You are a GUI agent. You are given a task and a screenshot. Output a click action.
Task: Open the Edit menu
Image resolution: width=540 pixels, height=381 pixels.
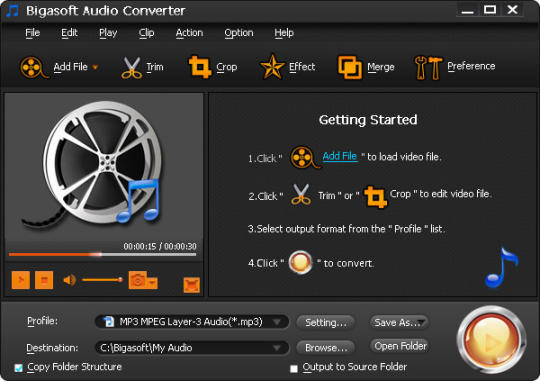click(69, 33)
